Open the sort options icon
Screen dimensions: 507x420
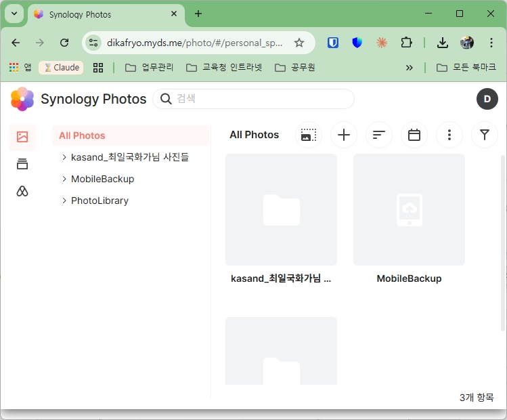[x=379, y=135]
